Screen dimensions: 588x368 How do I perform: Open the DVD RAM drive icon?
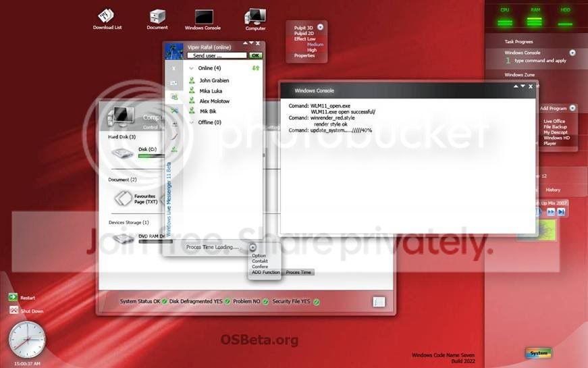click(x=123, y=238)
